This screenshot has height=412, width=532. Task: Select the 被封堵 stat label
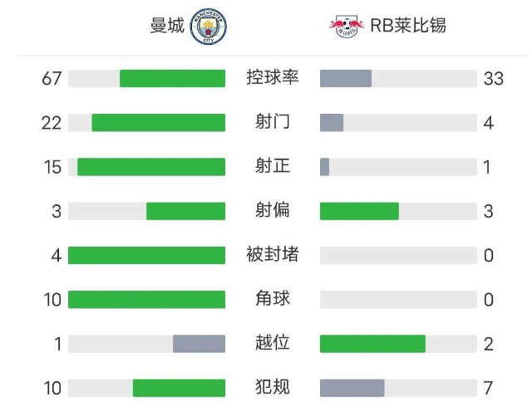(x=273, y=255)
